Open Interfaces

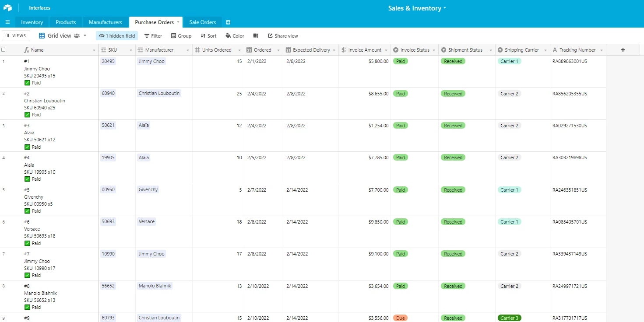pyautogui.click(x=39, y=8)
